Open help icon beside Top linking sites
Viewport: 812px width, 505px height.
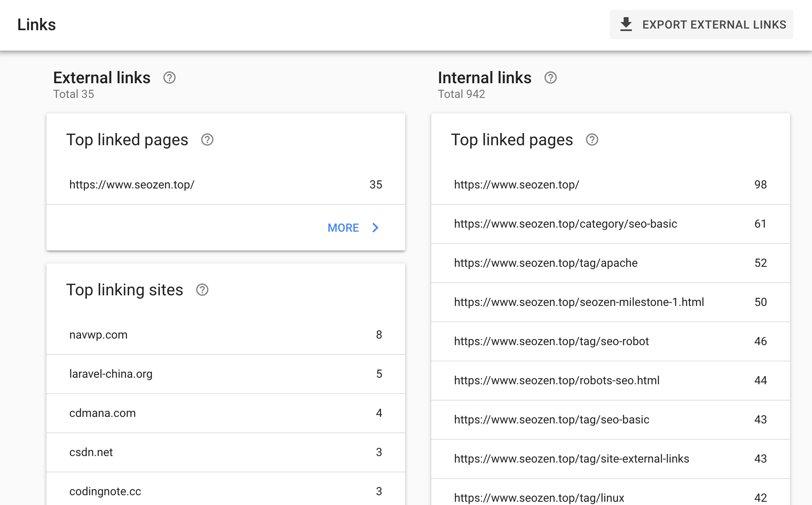(x=202, y=290)
